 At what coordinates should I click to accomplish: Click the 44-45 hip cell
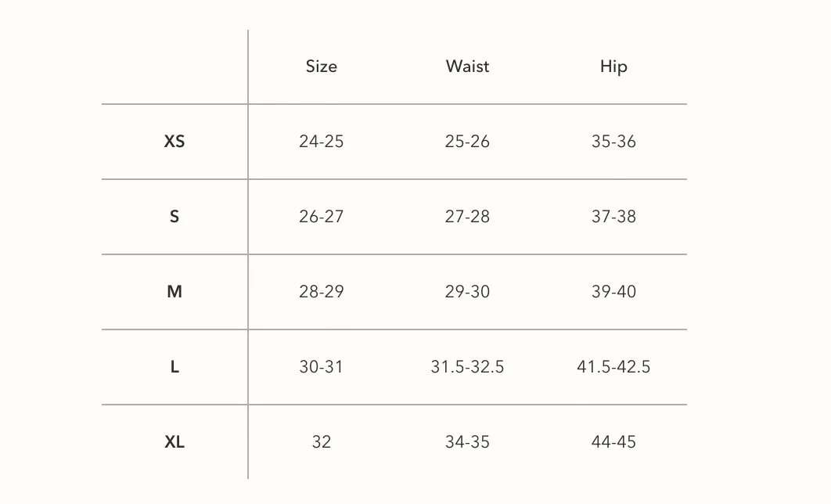613,442
